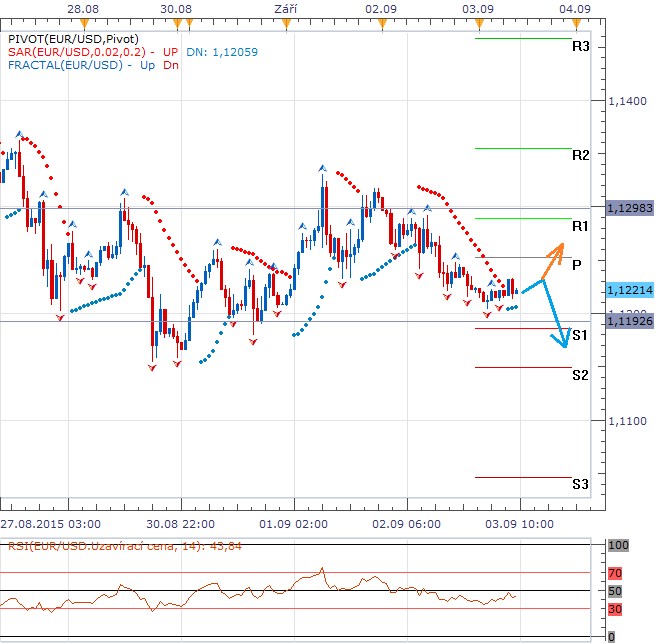This screenshot has width=663, height=643.
Task: Select the 1,12983 price level tag
Action: tap(629, 206)
